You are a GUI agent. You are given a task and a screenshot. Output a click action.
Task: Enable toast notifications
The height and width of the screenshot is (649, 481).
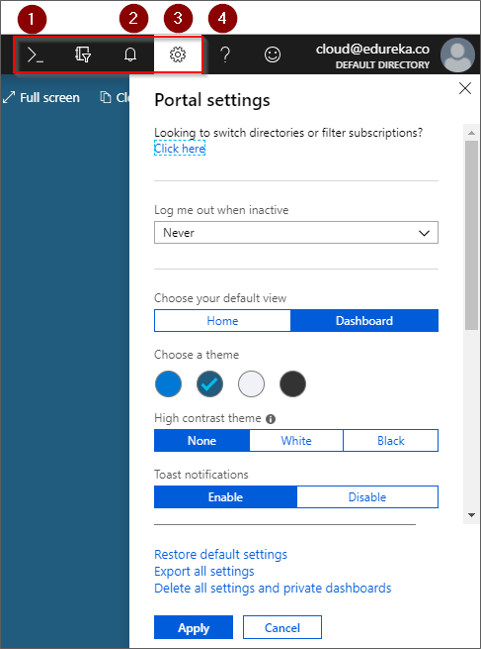225,497
